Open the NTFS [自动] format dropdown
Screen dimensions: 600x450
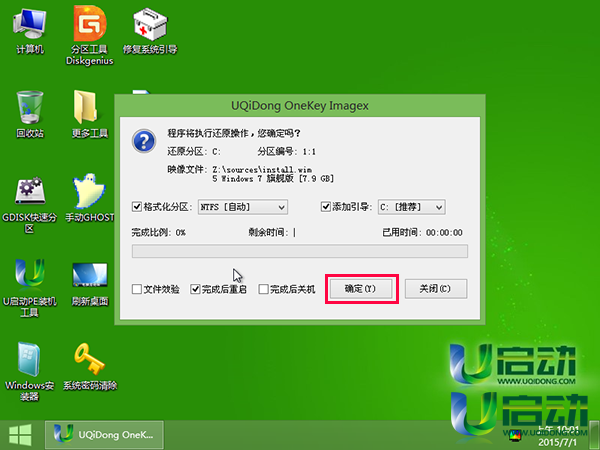click(x=243, y=207)
